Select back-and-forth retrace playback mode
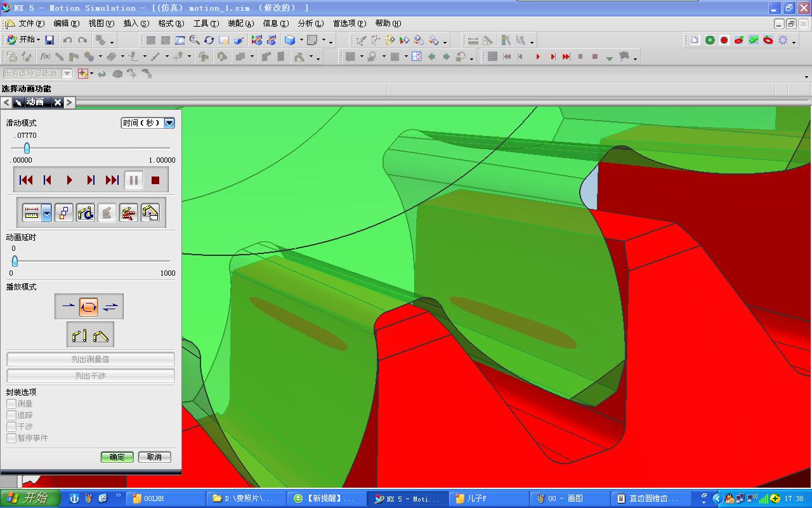The height and width of the screenshot is (508, 812). (x=110, y=307)
